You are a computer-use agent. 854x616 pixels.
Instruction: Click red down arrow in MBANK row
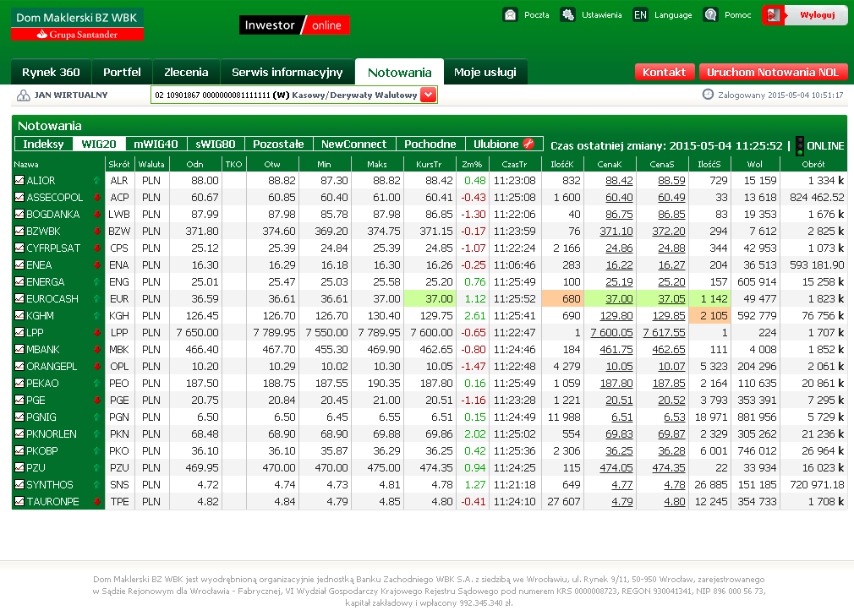point(97,349)
